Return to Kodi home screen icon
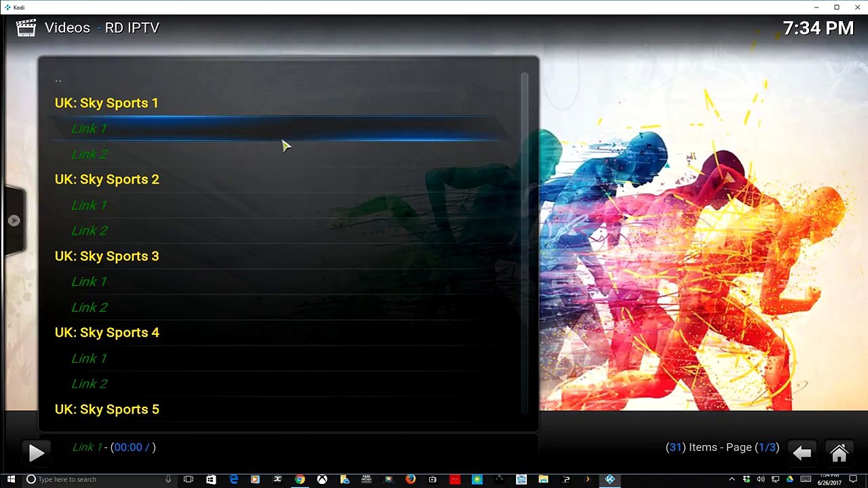The width and height of the screenshot is (868, 488). point(839,453)
